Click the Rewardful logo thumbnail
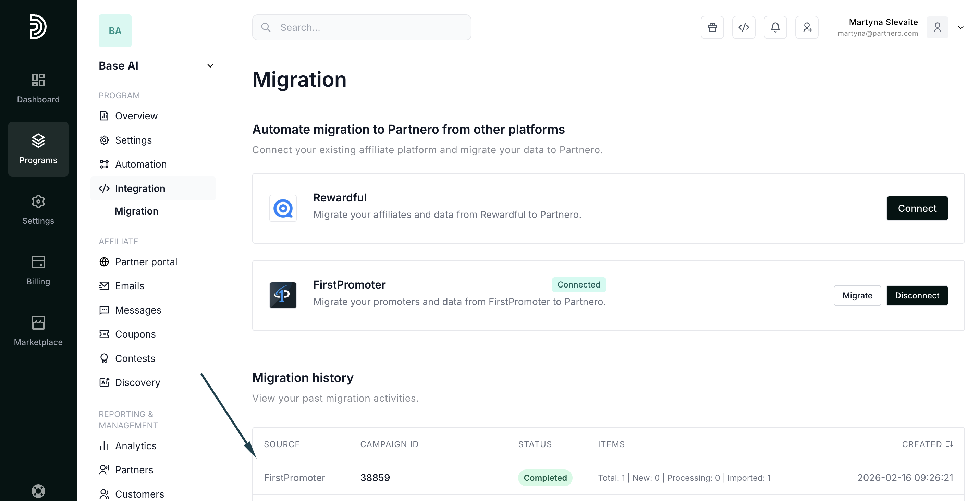 point(283,208)
